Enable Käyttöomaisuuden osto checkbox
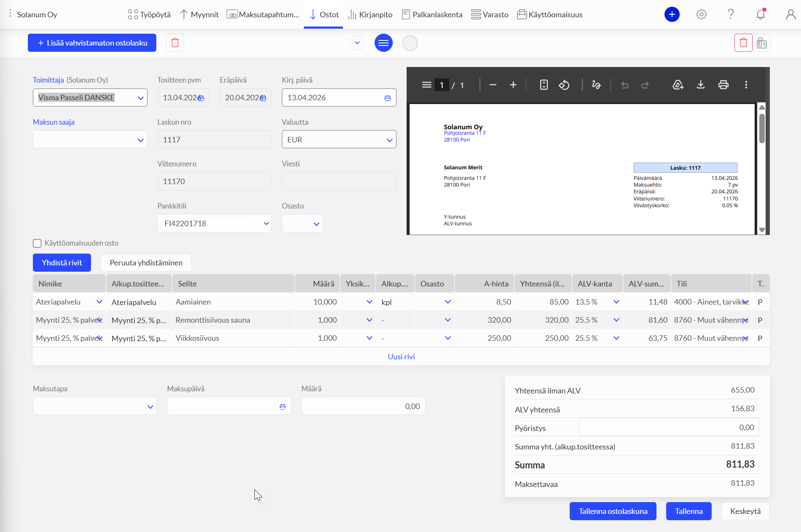Screen dimensions: 801x532 37,243
